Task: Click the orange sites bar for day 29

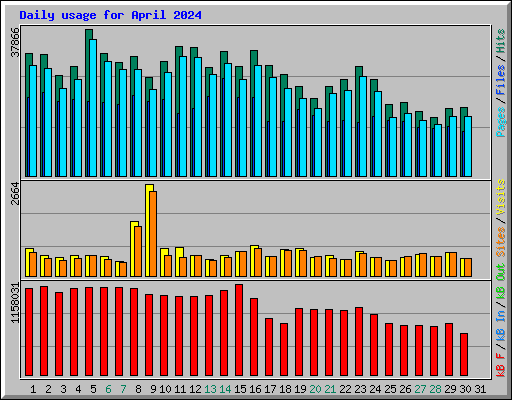Action: (x=453, y=264)
